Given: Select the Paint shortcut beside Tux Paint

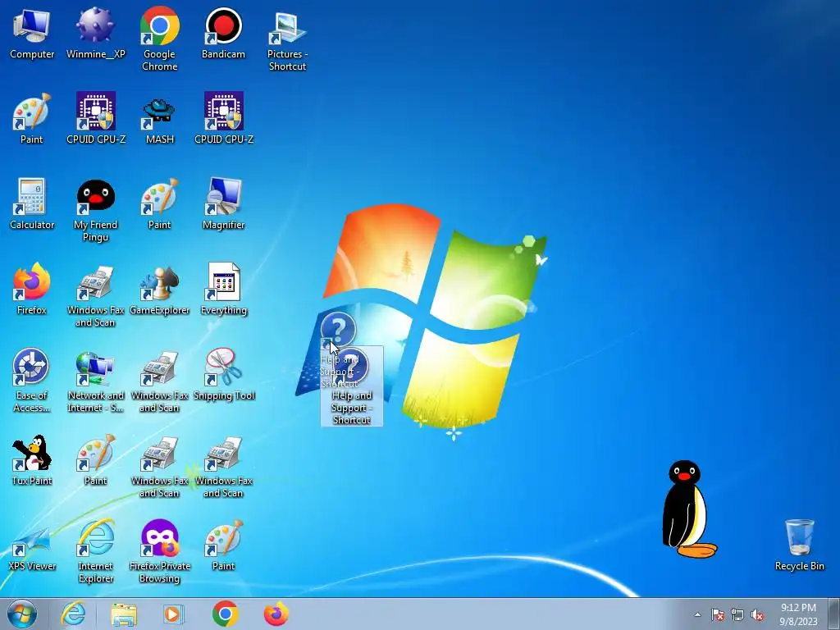Looking at the screenshot, I should [x=95, y=459].
